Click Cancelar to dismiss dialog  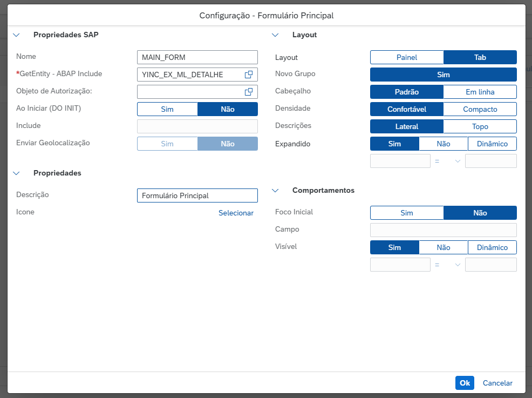497,383
